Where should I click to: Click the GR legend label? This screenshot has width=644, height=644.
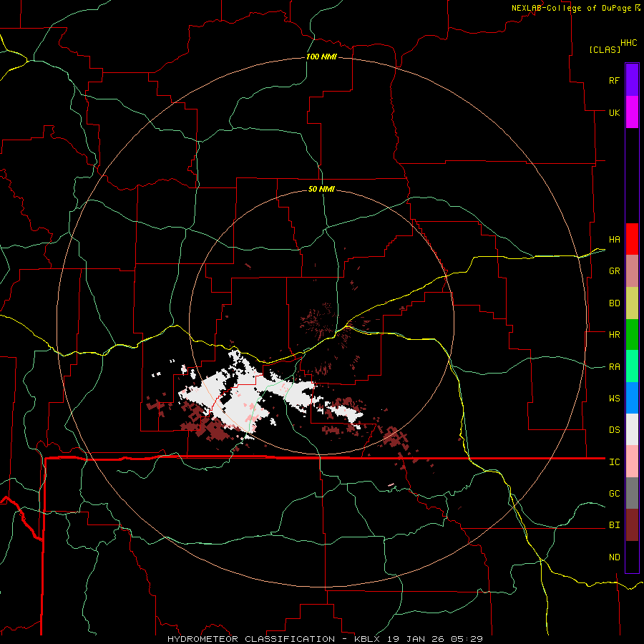614,271
